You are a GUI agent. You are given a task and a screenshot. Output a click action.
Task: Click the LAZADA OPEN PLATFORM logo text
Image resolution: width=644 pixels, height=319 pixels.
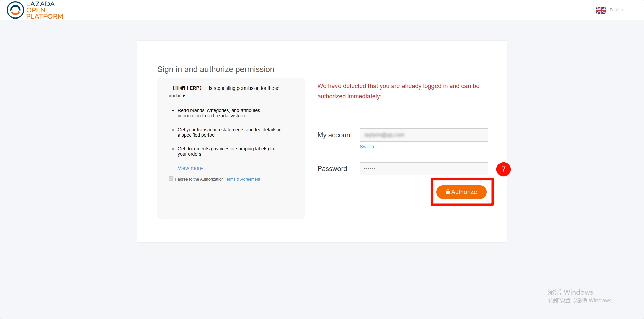click(x=44, y=10)
